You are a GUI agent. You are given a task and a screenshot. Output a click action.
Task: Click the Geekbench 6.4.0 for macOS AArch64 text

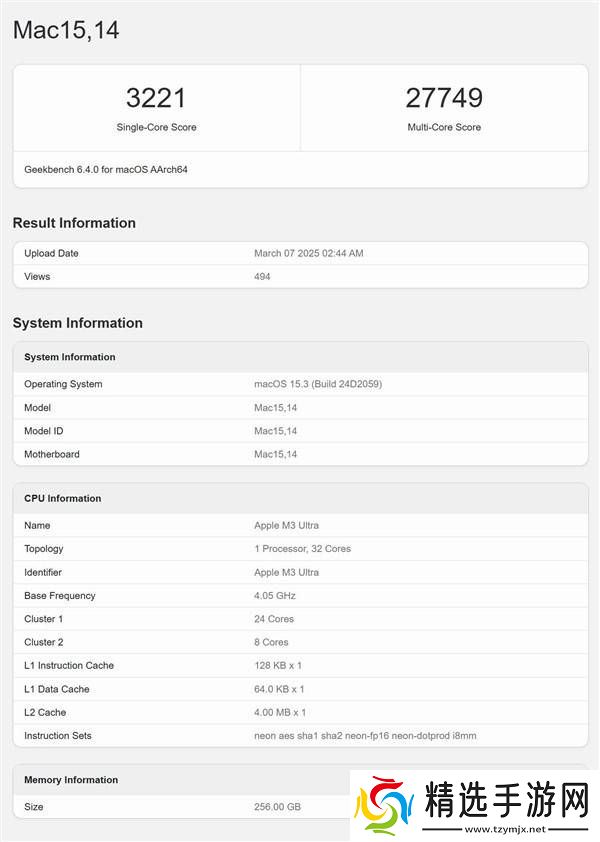click(106, 169)
